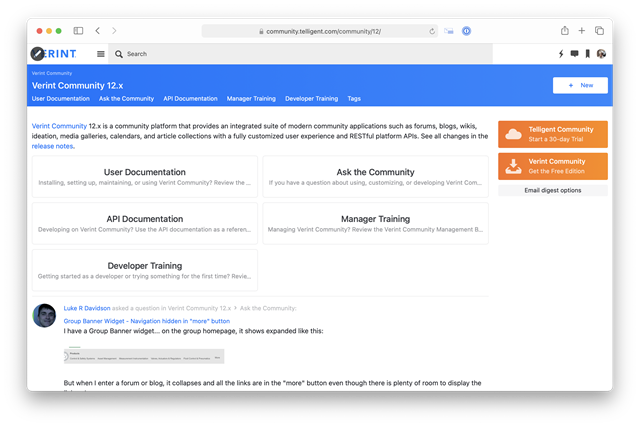This screenshot has width=639, height=426.
Task: Open the Verint Community link in intro text
Action: point(59,126)
